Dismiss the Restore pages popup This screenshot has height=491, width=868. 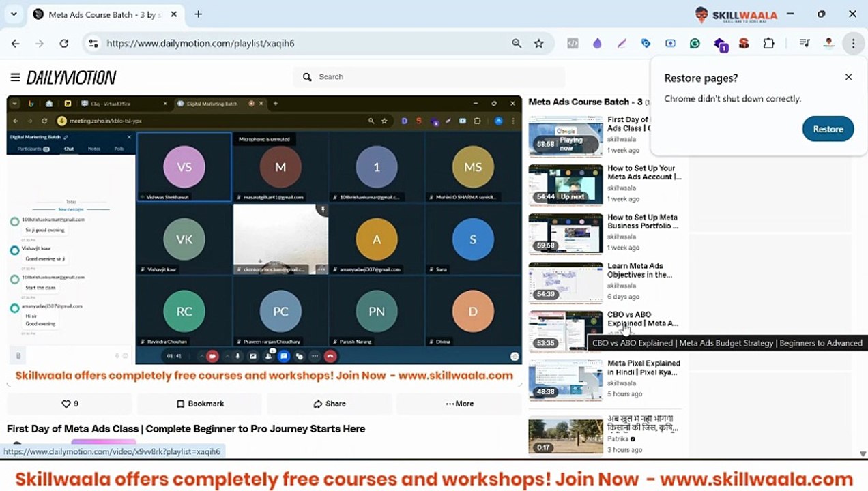848,77
